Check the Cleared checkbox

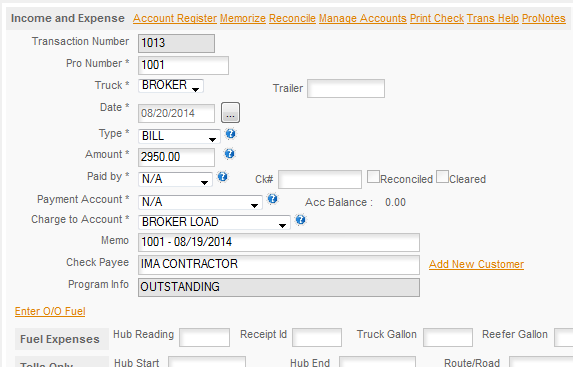pyautogui.click(x=442, y=177)
